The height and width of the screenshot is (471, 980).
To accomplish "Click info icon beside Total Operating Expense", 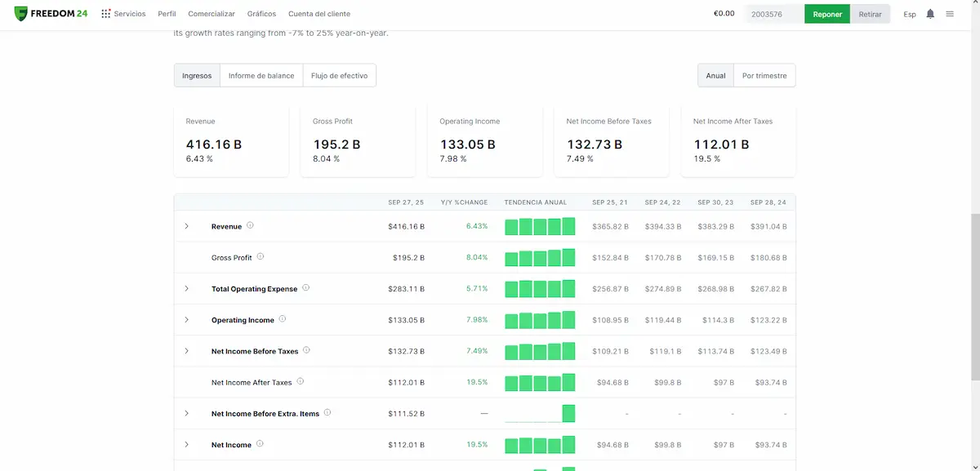I will point(305,288).
